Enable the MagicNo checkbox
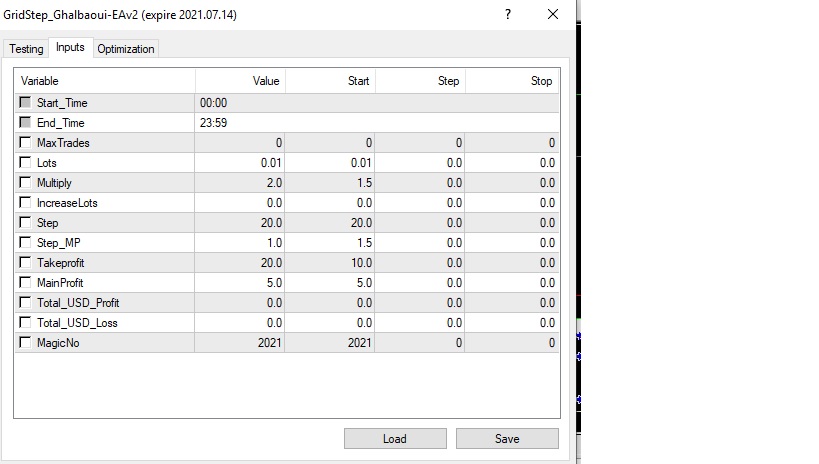The image size is (819, 464). (25, 343)
